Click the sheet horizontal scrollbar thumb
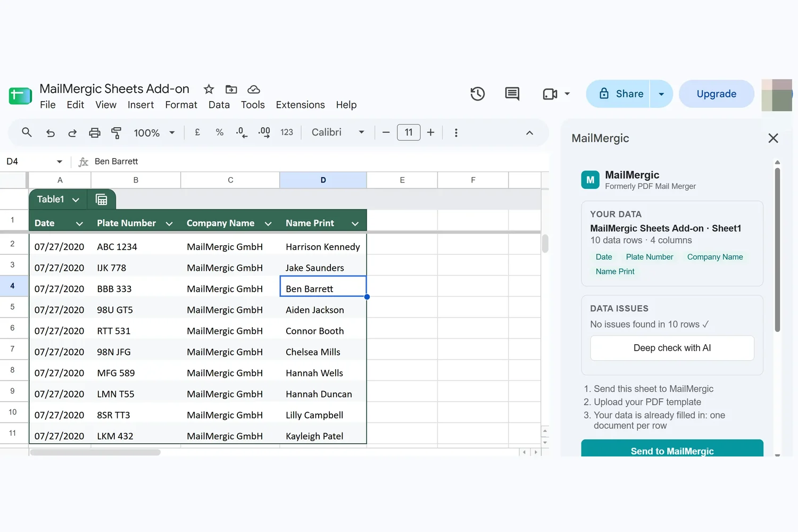Image resolution: width=798 pixels, height=532 pixels. (95, 452)
